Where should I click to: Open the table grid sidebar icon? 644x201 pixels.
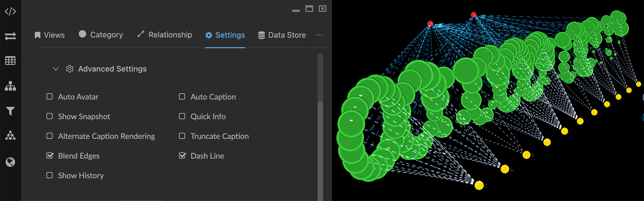point(10,61)
